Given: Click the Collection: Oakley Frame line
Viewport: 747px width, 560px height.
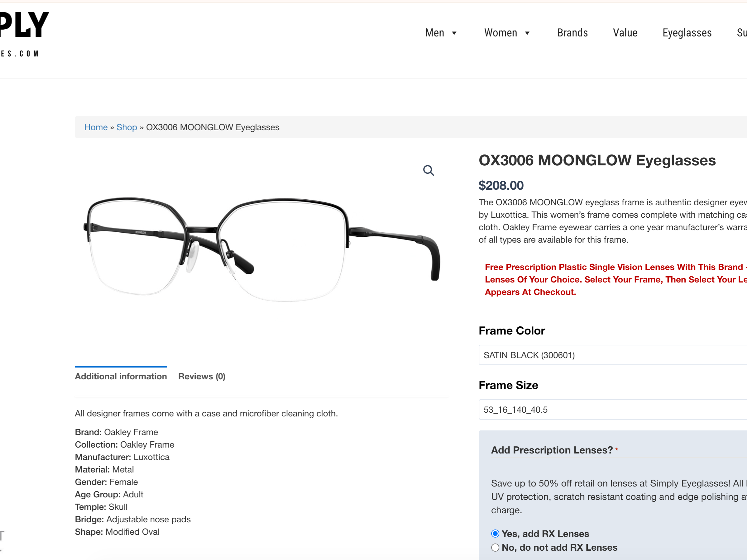Looking at the screenshot, I should 125,444.
